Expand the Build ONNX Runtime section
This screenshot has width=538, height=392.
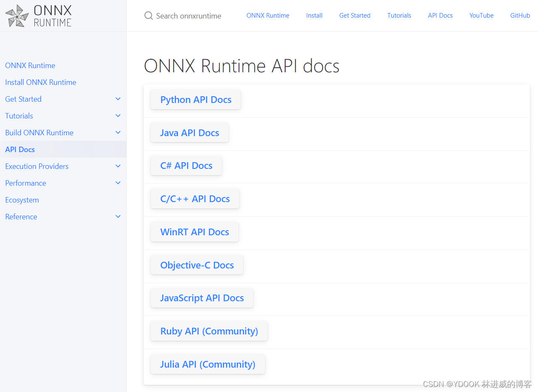pos(118,132)
